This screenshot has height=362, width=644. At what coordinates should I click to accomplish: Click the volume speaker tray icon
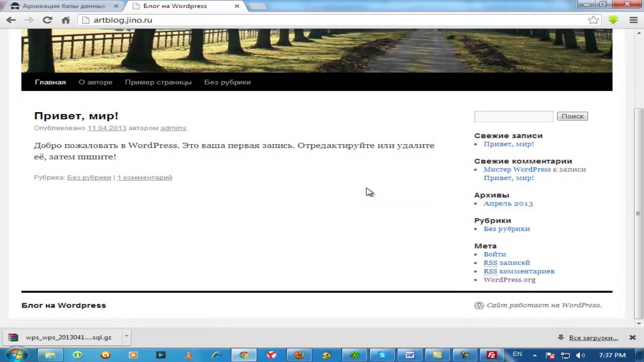point(580,355)
